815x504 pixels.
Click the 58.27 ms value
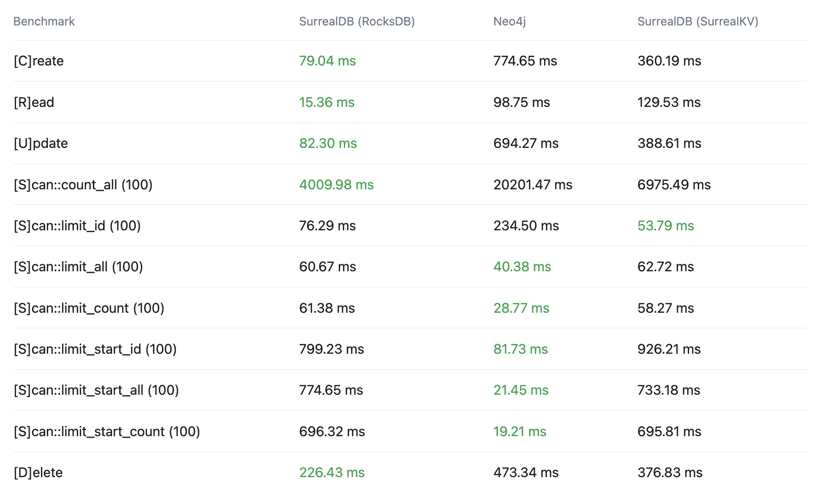point(666,308)
